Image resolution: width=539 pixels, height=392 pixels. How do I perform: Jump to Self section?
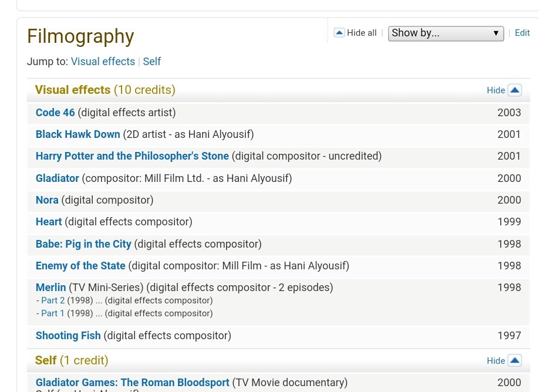151,62
